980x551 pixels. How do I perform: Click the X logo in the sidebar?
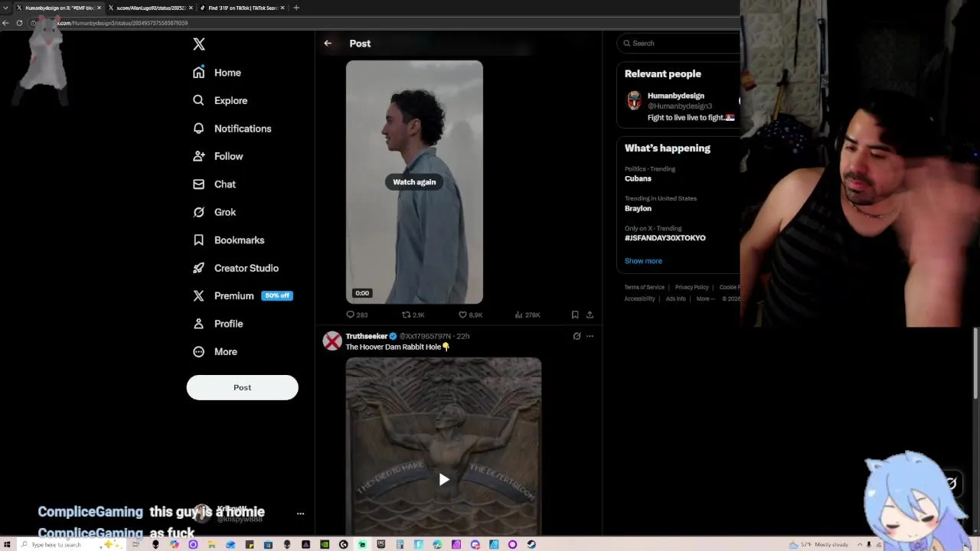(x=199, y=44)
